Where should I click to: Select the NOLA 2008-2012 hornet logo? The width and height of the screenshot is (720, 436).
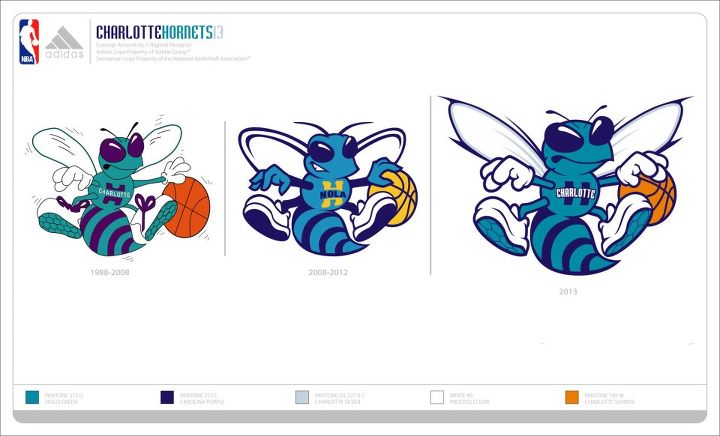click(x=328, y=188)
